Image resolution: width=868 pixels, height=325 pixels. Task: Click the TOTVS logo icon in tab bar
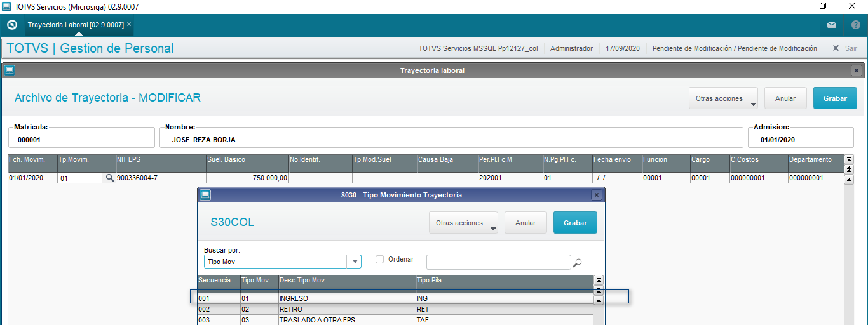[x=11, y=25]
